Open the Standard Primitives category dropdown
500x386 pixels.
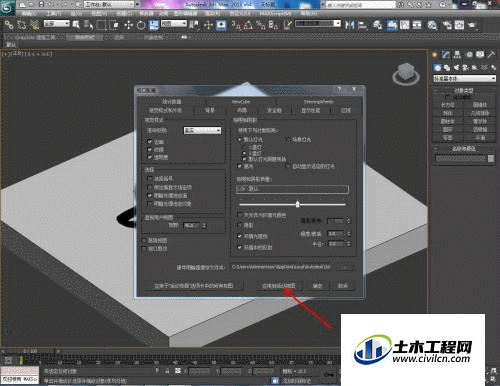(x=464, y=78)
